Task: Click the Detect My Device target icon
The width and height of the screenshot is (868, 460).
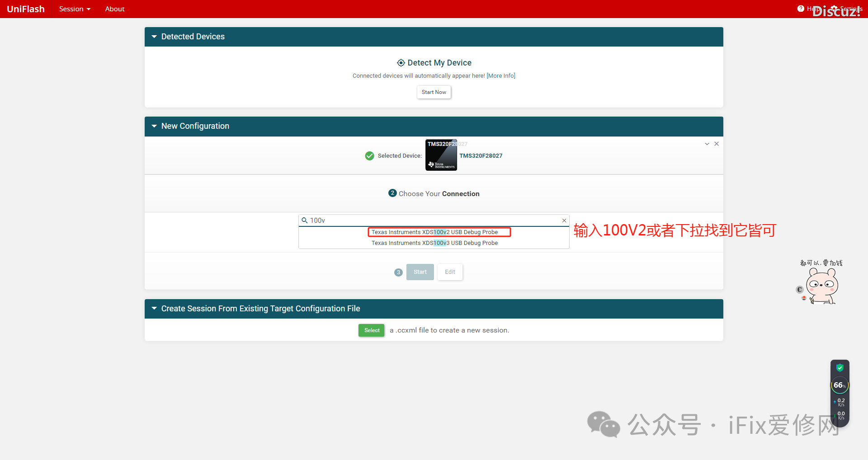Action: tap(401, 63)
